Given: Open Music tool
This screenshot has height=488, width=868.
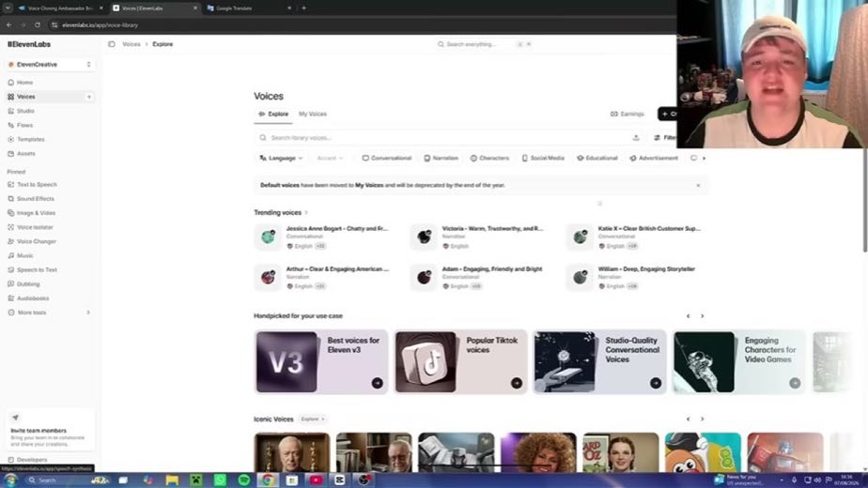Looking at the screenshot, I should point(25,255).
